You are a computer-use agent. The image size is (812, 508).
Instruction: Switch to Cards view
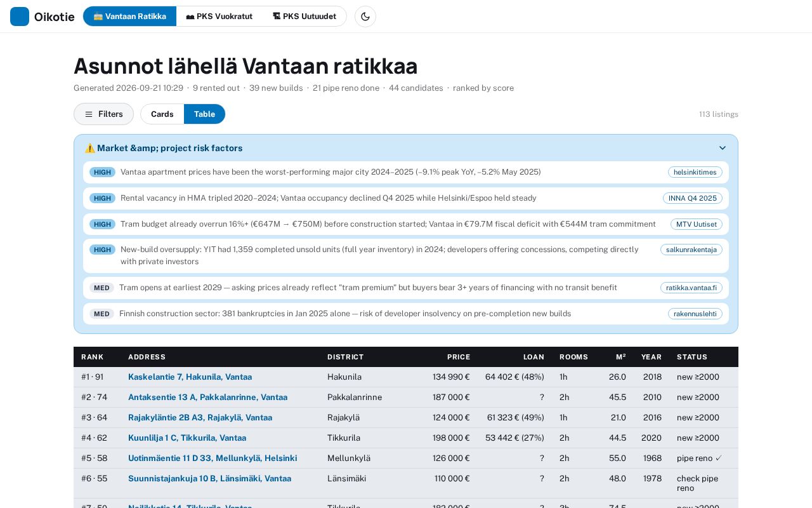click(162, 114)
